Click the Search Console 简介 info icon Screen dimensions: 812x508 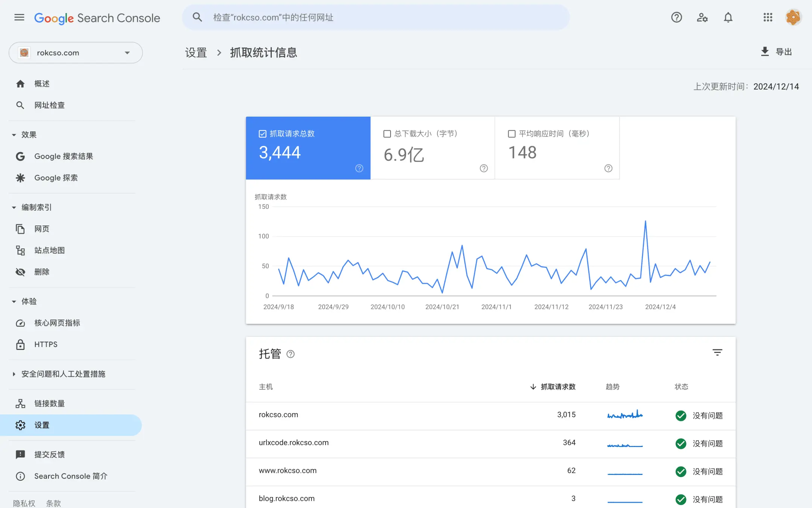point(20,476)
